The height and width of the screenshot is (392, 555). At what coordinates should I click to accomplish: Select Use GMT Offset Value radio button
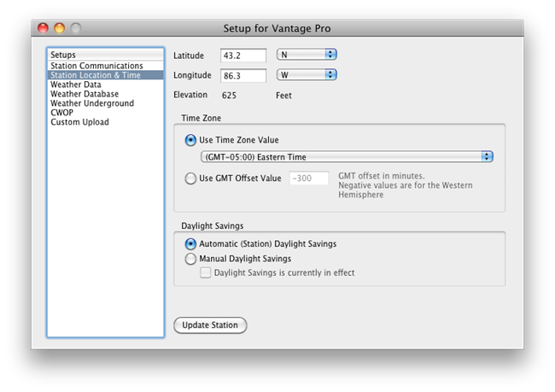190,178
